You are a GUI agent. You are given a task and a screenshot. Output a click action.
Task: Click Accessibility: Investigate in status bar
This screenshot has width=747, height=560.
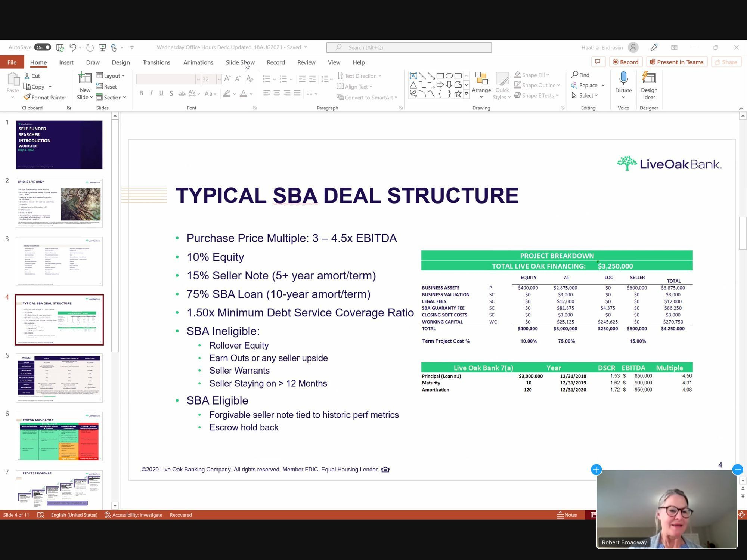click(x=133, y=515)
